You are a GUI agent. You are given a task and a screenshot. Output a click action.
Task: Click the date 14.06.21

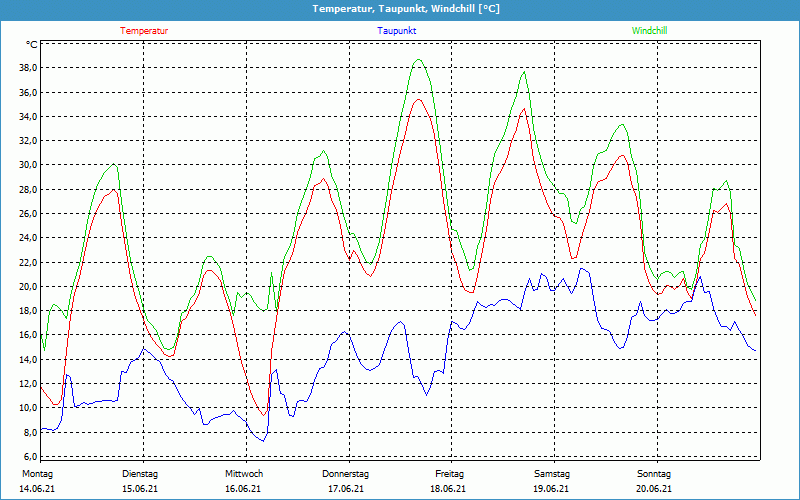37,489
